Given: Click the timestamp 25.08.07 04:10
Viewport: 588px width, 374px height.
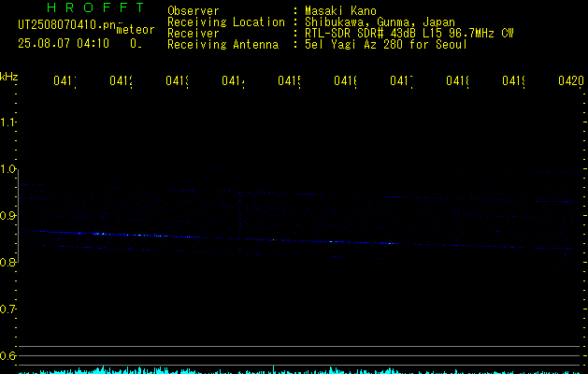Looking at the screenshot, I should pyautogui.click(x=64, y=43).
